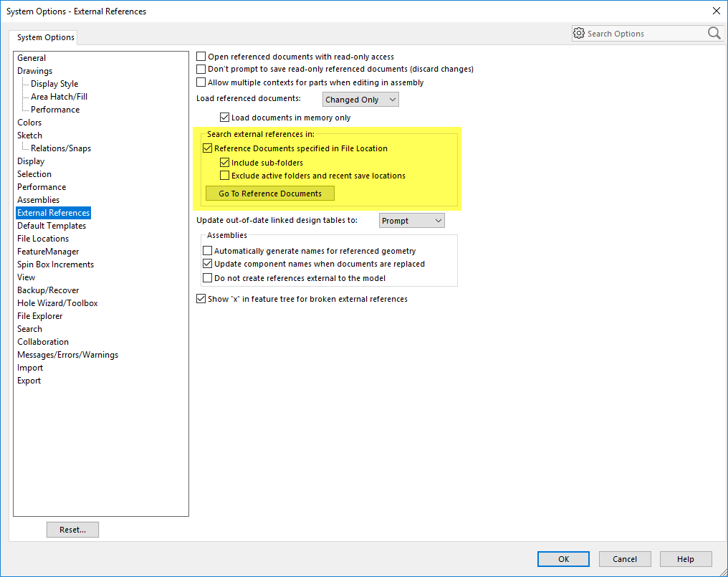
Task: Click Go To Reference Documents button
Action: (270, 194)
